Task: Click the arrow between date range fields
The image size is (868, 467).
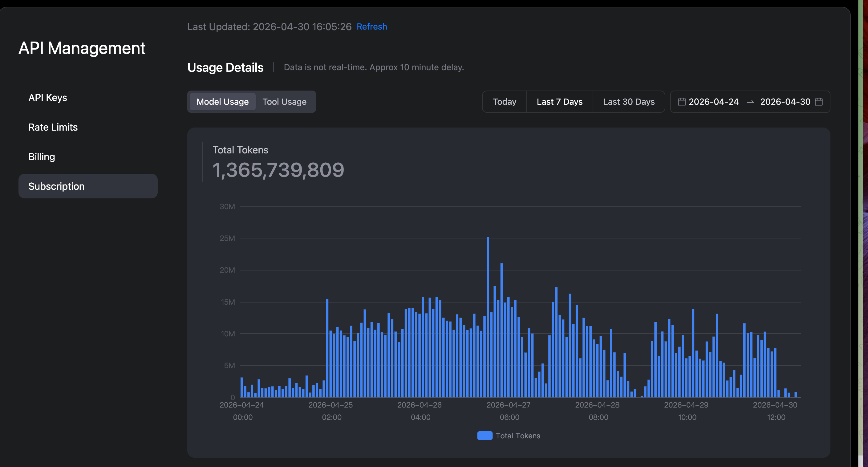Action: tap(750, 102)
